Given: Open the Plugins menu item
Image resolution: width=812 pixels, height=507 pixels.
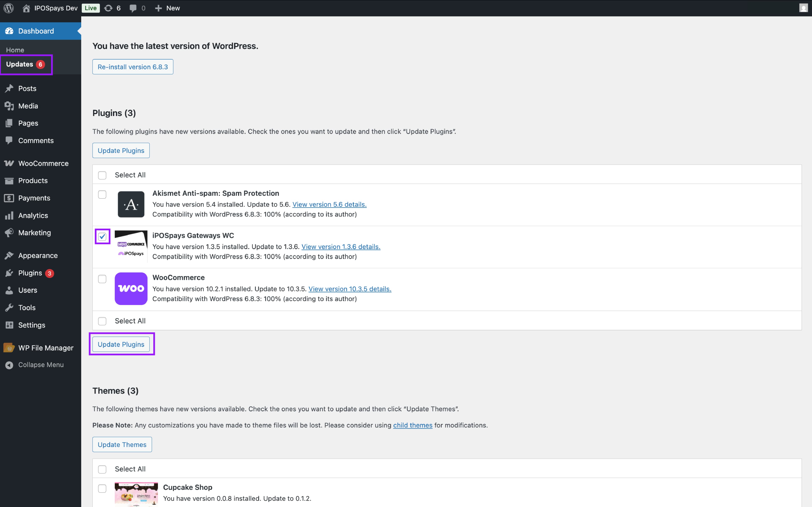Looking at the screenshot, I should 30,273.
